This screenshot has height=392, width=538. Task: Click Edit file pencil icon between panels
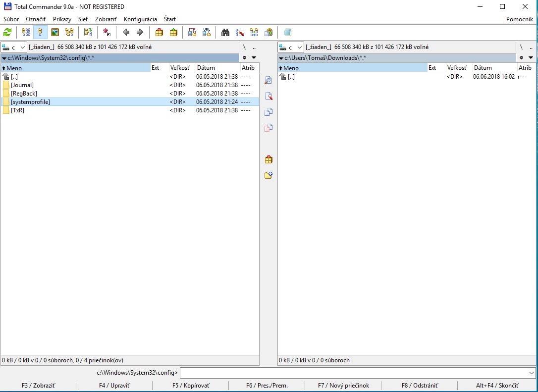coord(269,96)
